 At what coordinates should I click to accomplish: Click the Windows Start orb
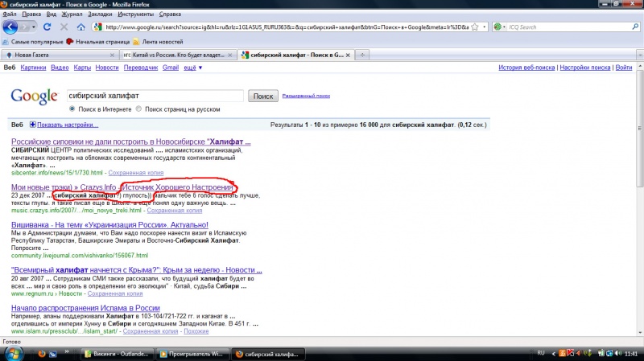click(14, 354)
